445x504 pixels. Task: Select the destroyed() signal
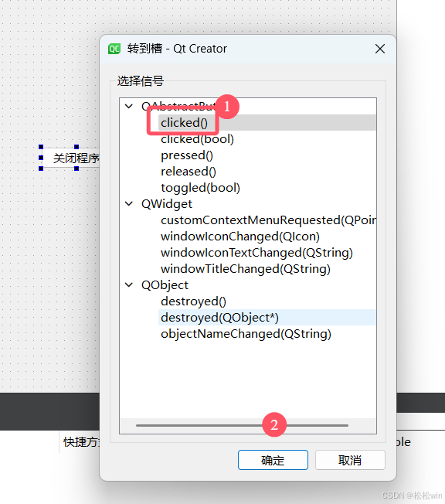pos(193,301)
